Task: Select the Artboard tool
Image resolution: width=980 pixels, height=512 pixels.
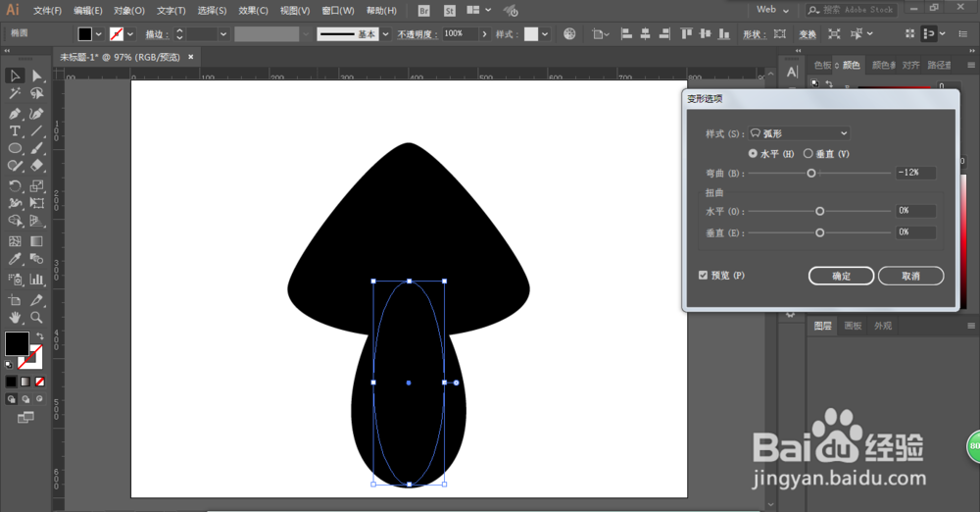Action: point(15,300)
